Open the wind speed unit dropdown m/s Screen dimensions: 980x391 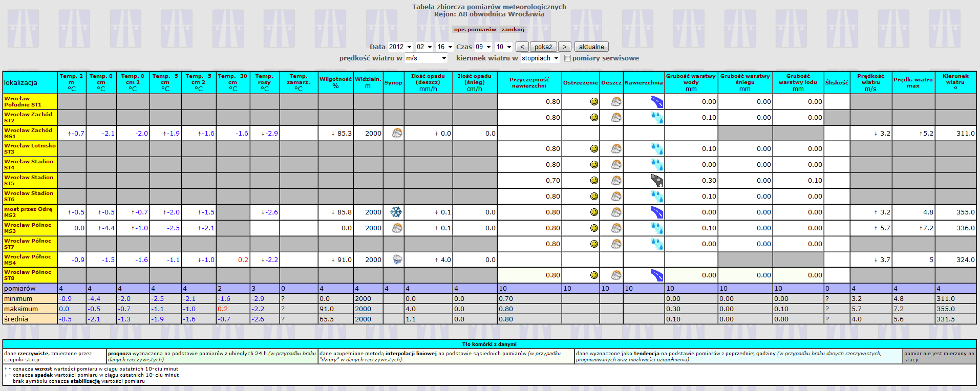point(426,58)
